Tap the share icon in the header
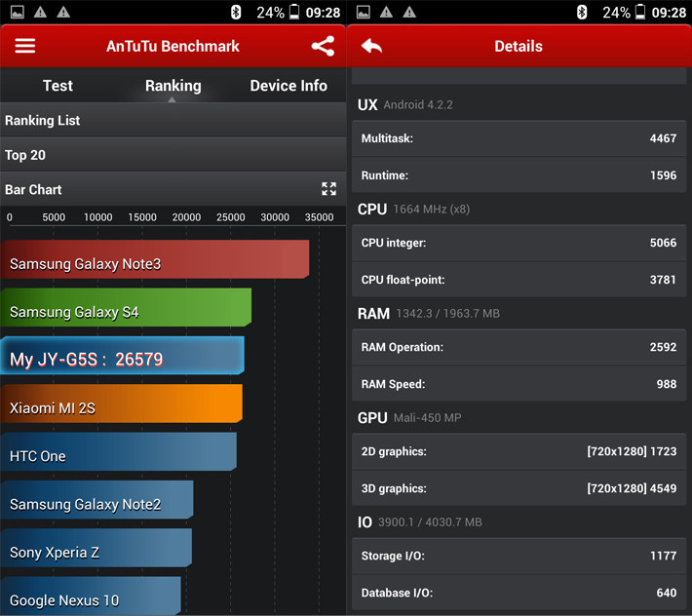 323,47
